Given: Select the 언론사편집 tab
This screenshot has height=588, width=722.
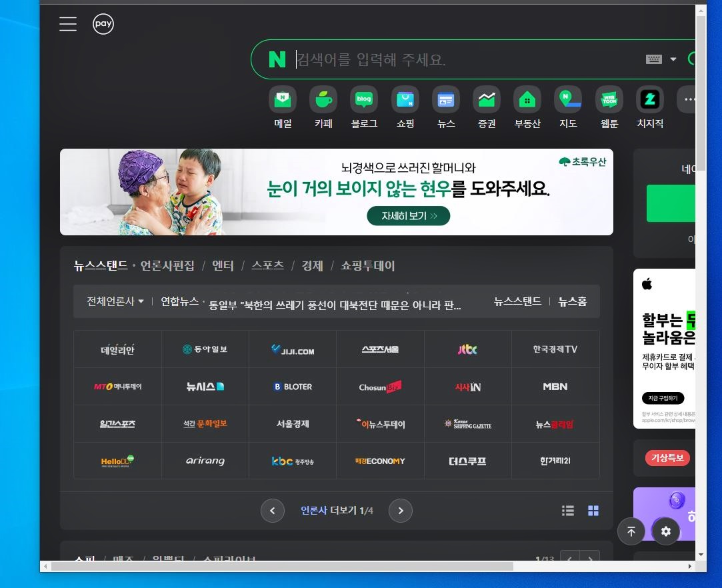Looking at the screenshot, I should [167, 266].
